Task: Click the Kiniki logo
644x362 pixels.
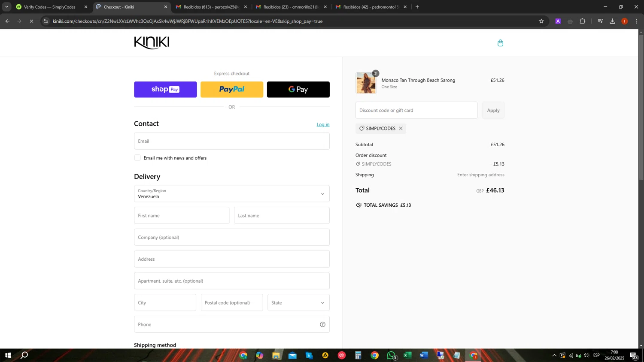Action: (152, 42)
